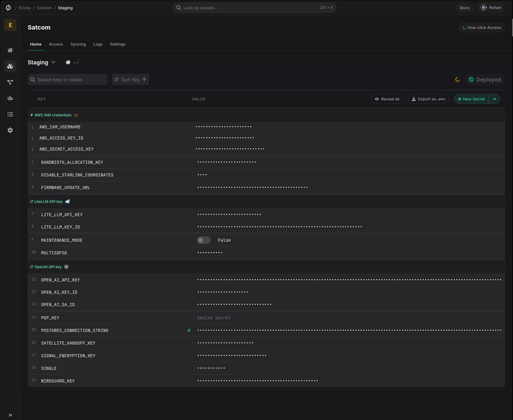Select the LITE_LLM_API_KEY key
Screen dimensions: 513x420
62,215
